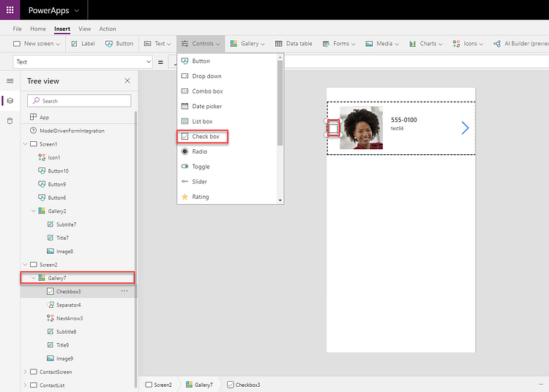Collapse the Controls dropdown

coord(201,44)
